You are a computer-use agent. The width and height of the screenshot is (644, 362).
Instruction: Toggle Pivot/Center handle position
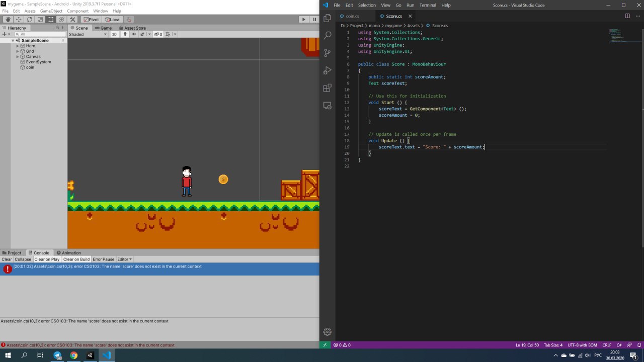(91, 20)
